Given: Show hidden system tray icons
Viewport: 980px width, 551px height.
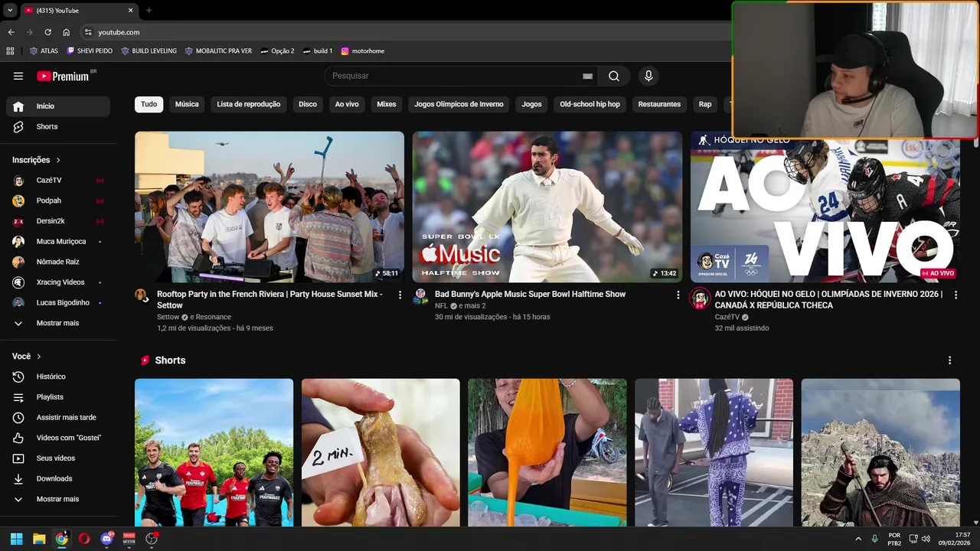Looking at the screenshot, I should [x=857, y=539].
